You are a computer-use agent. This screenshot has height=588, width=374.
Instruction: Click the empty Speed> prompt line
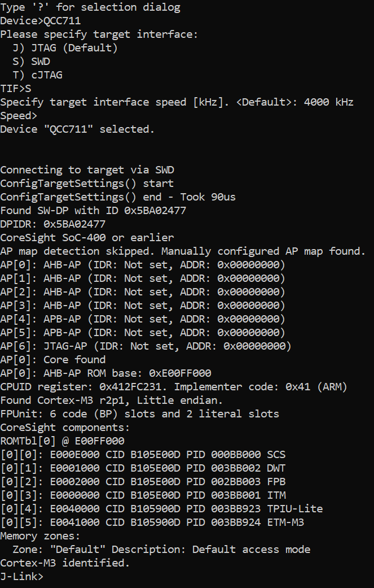(x=19, y=116)
